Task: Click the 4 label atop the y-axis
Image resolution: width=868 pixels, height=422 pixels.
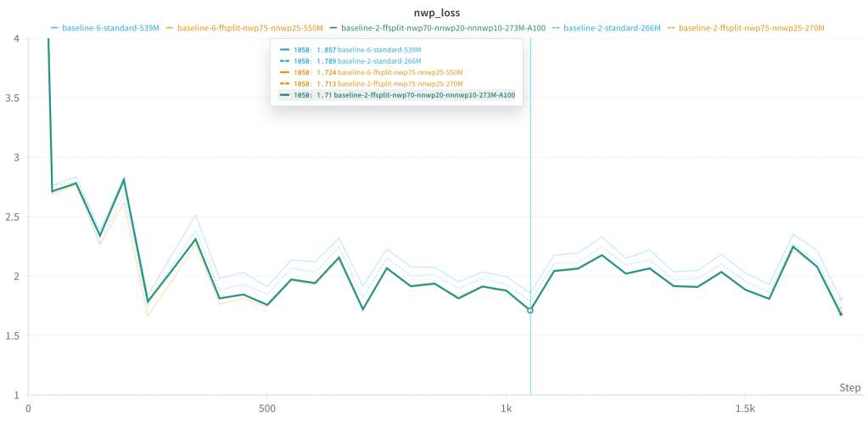Action: pyautogui.click(x=16, y=39)
